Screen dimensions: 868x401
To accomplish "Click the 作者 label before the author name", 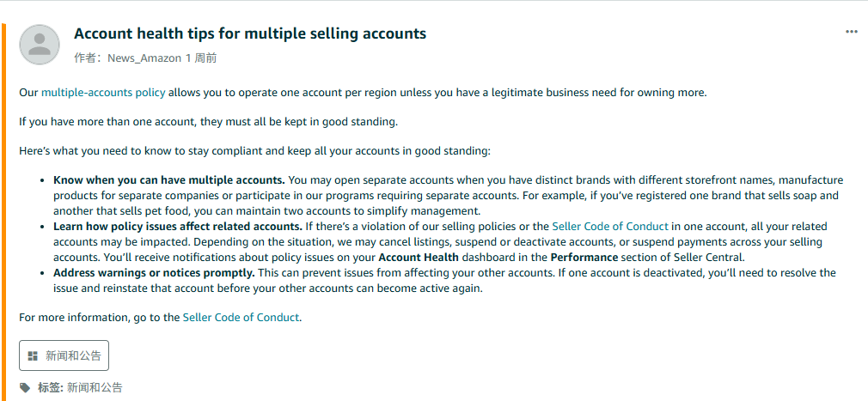I will [x=84, y=58].
